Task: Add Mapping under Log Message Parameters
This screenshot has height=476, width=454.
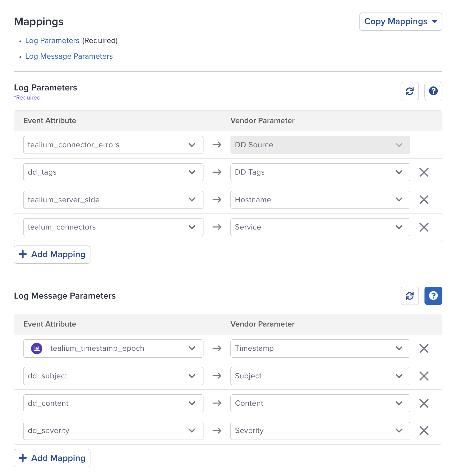Action: [x=52, y=458]
